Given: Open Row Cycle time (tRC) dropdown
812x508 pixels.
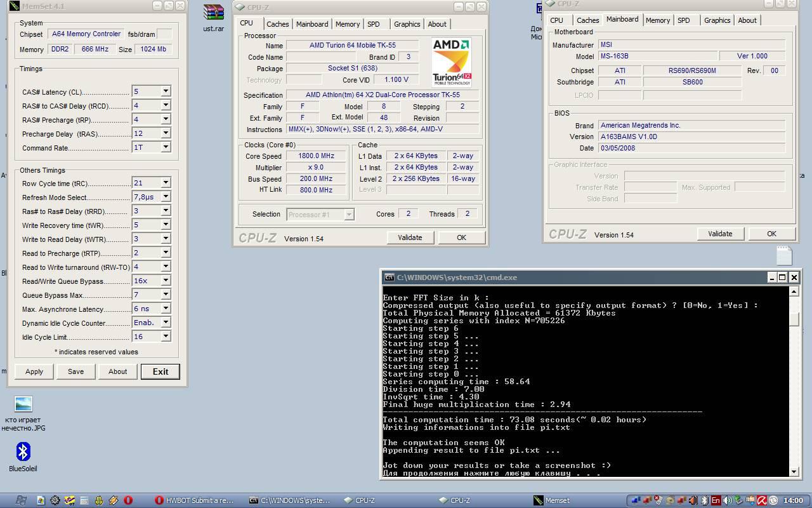Looking at the screenshot, I should click(x=165, y=183).
